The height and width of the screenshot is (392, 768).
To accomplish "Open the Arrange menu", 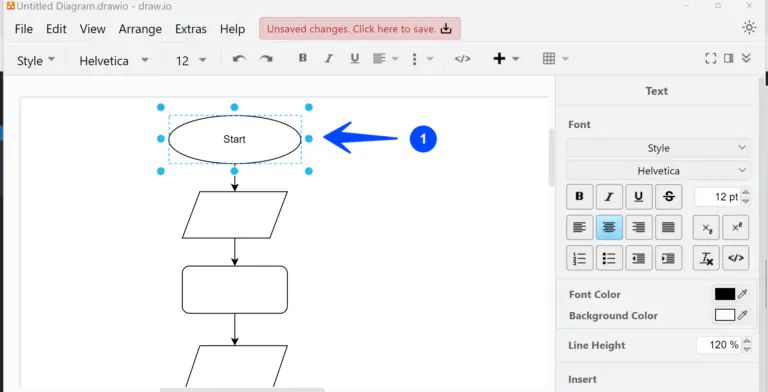I will point(140,29).
